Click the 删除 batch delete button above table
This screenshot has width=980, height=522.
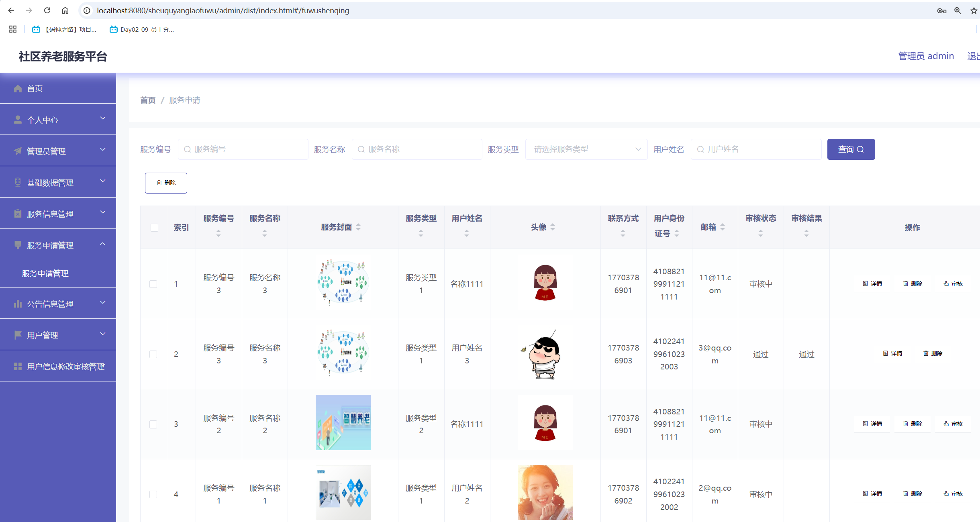(x=166, y=183)
